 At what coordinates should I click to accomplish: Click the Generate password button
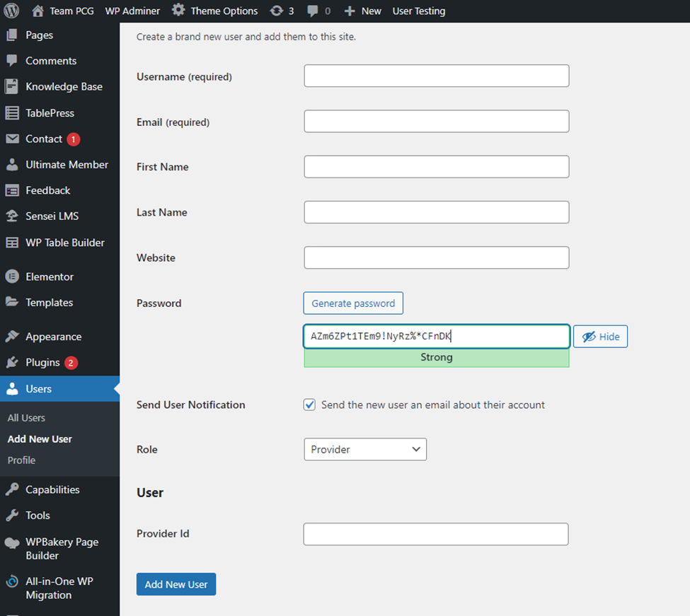353,303
